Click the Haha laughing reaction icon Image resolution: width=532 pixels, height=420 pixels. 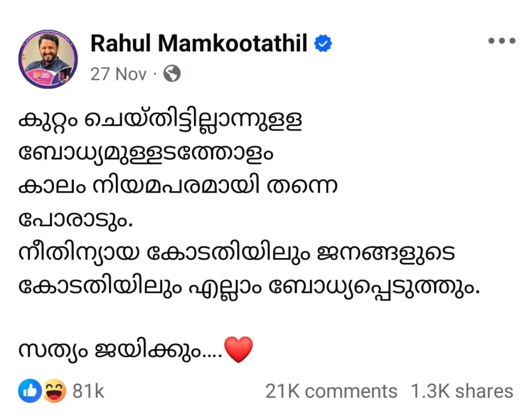54,391
